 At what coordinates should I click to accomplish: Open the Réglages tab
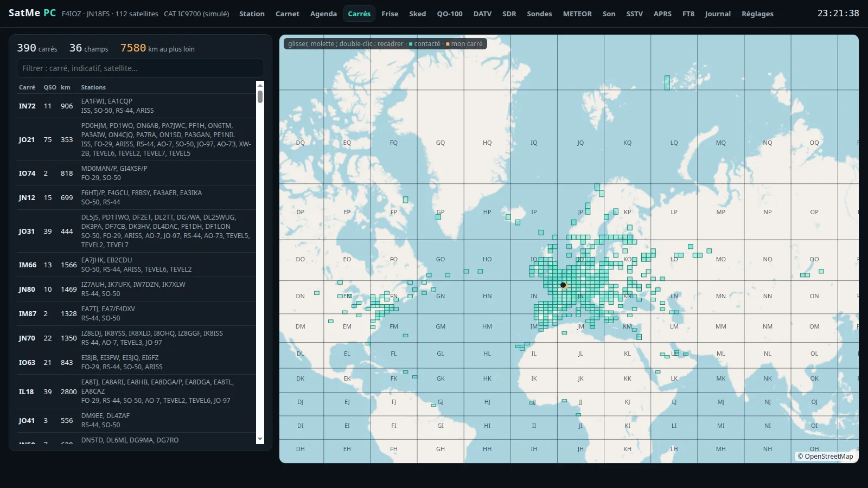[x=757, y=14]
